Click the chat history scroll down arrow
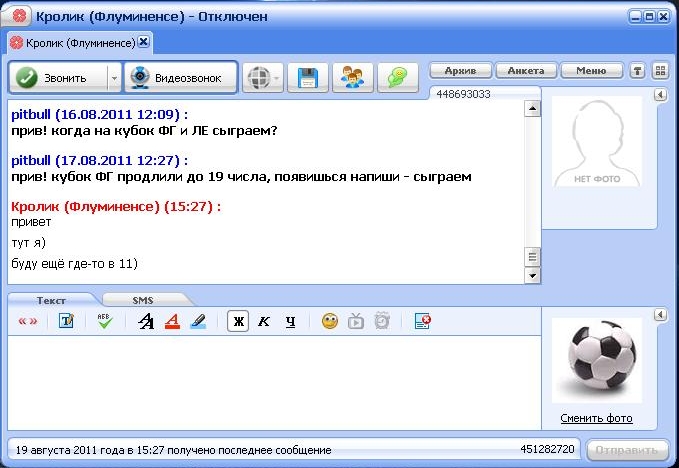Image resolution: width=679 pixels, height=468 pixels. point(532,275)
